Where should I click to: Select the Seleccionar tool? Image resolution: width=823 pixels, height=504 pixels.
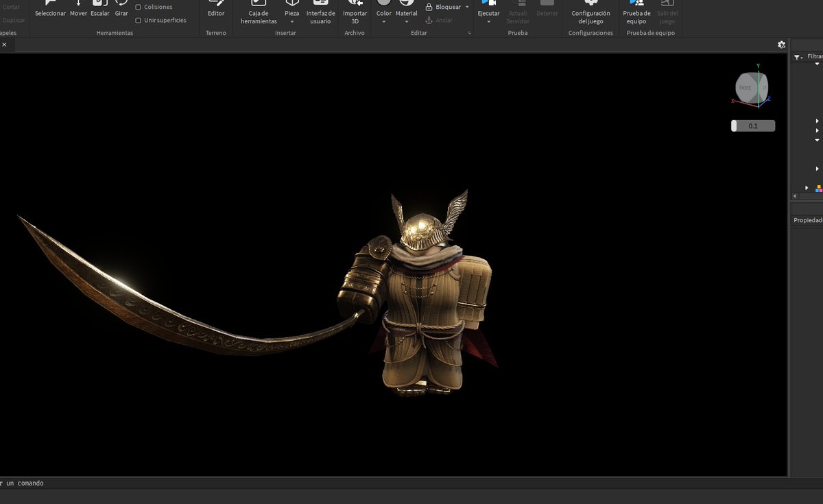click(50, 9)
